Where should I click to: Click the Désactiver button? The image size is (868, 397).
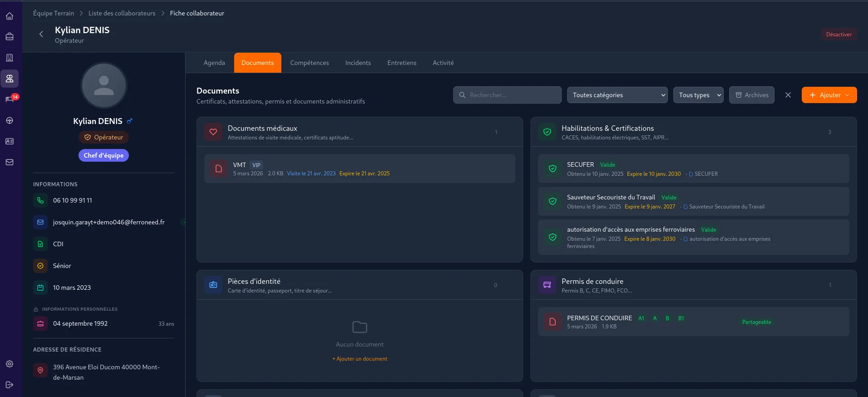coord(839,35)
